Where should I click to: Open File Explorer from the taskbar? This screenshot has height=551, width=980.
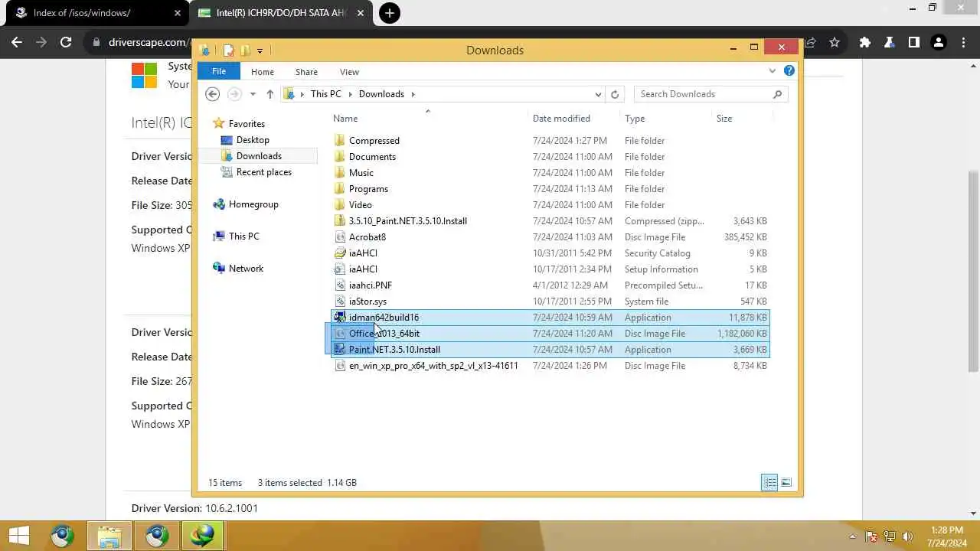tap(109, 536)
